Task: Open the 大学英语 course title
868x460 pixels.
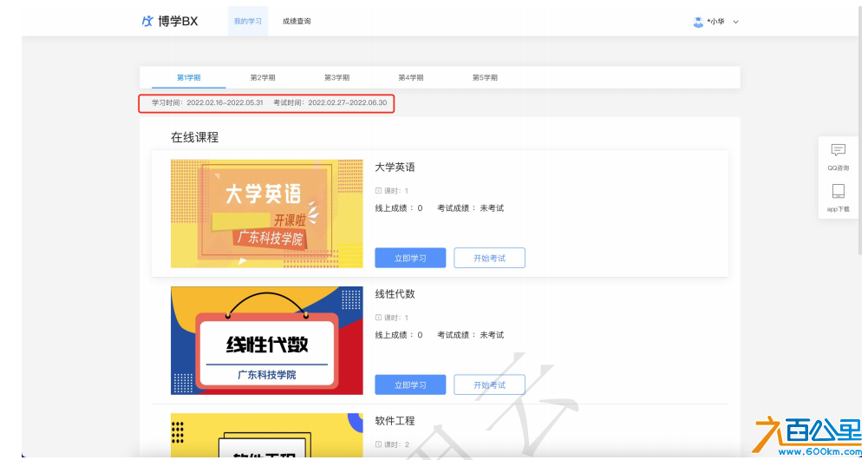Action: click(x=395, y=168)
